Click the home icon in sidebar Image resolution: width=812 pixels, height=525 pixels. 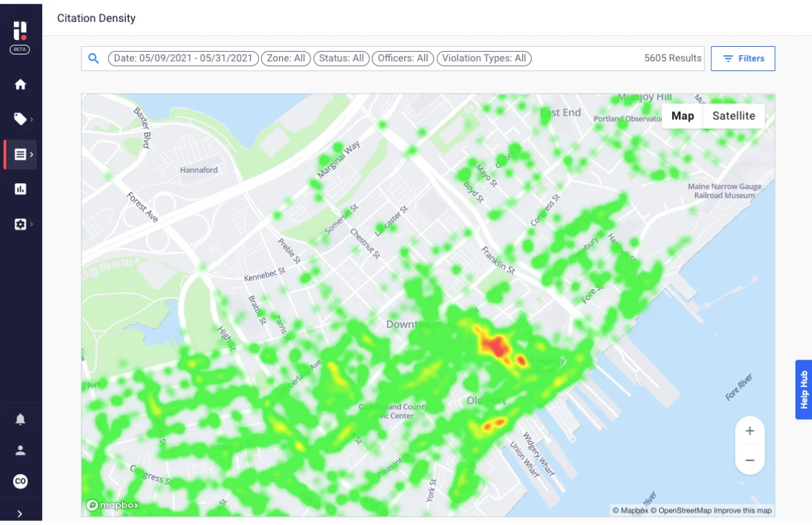tap(21, 85)
